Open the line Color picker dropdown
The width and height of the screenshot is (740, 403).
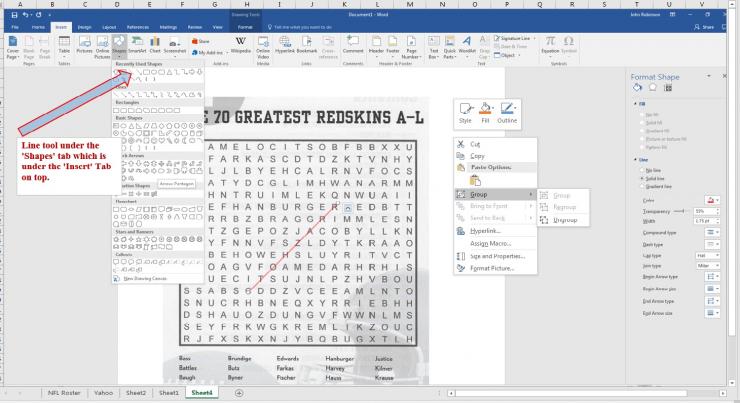(713, 200)
